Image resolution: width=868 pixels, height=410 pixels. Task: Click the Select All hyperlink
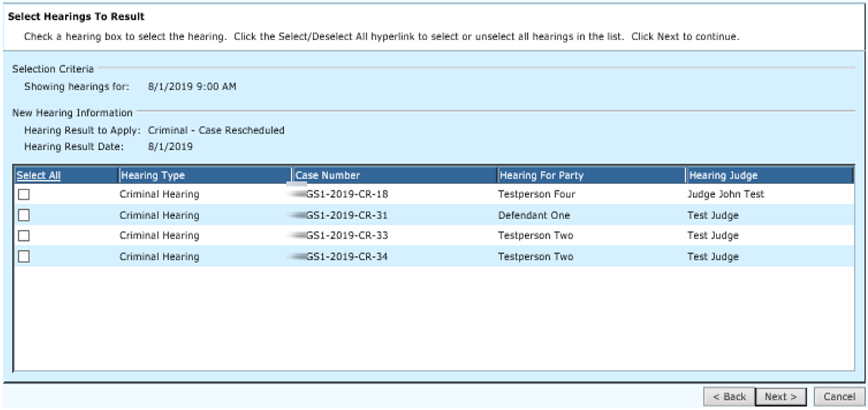pos(39,176)
